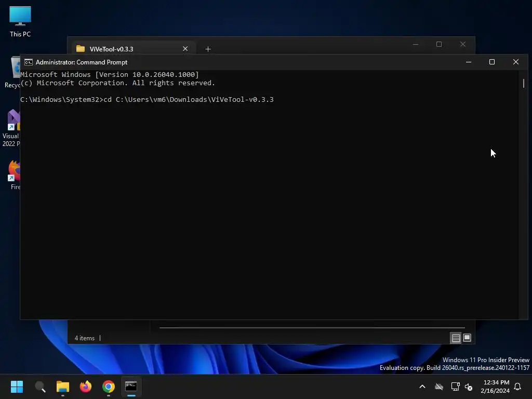Select the Firefox desktop shortcut
This screenshot has width=532, height=399.
click(x=14, y=175)
